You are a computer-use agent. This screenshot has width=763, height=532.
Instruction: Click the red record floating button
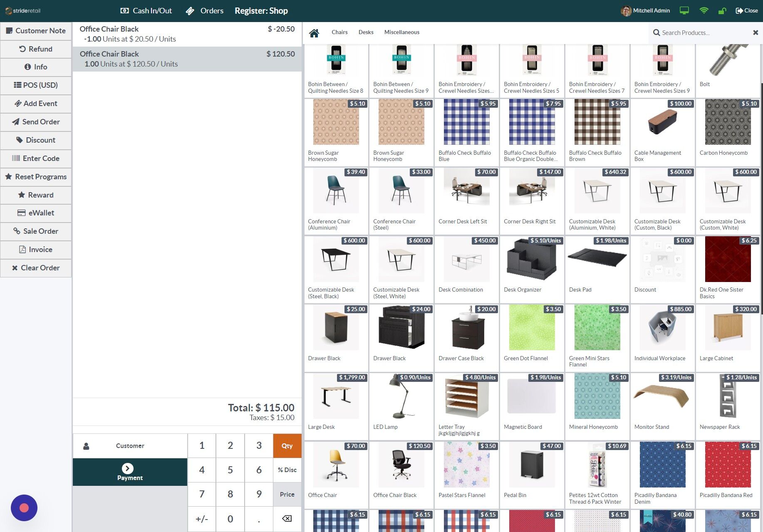(x=24, y=508)
